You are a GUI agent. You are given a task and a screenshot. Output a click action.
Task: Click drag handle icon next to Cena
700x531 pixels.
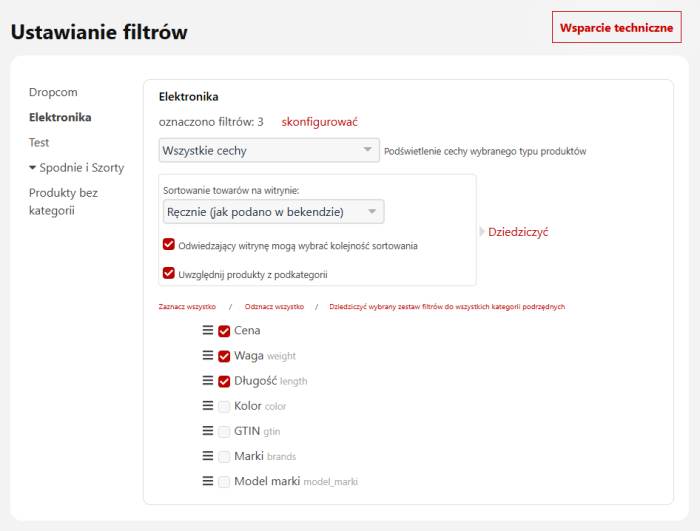pyautogui.click(x=208, y=330)
